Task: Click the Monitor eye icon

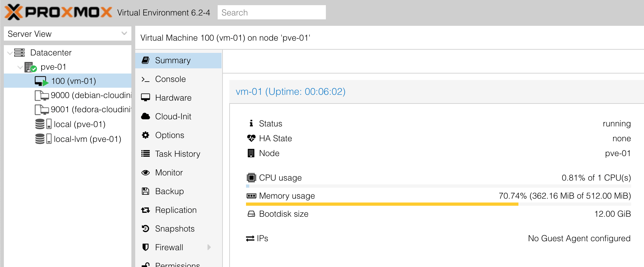Action: click(x=146, y=173)
